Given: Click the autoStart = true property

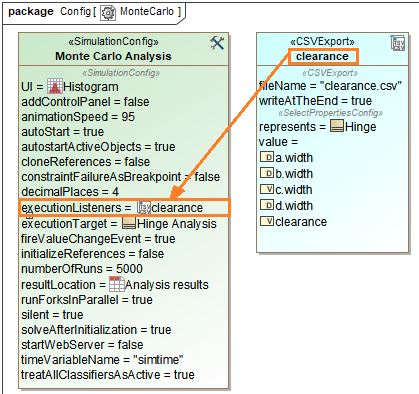Looking at the screenshot, I should point(63,132).
